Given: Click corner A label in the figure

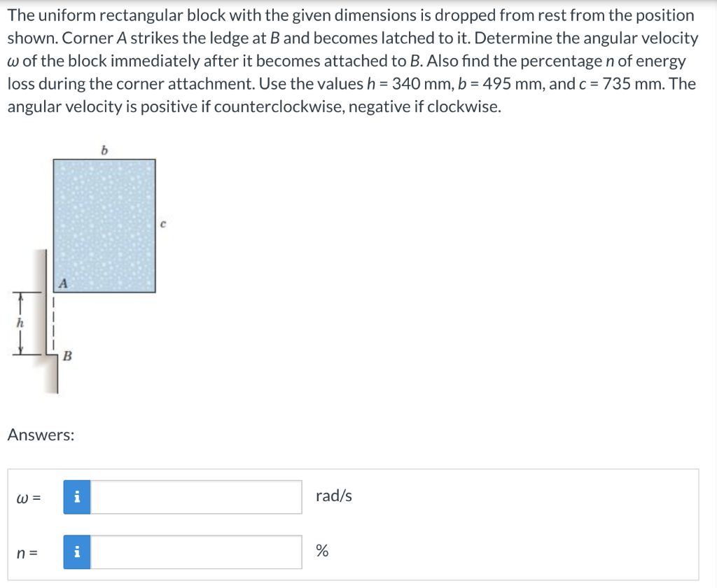Looking at the screenshot, I should pyautogui.click(x=64, y=283).
